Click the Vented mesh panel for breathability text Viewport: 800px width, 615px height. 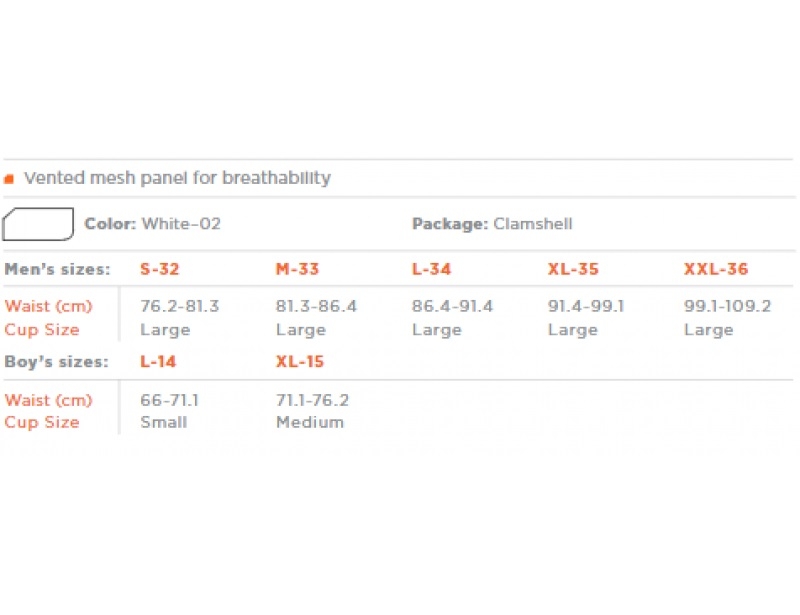pos(178,178)
